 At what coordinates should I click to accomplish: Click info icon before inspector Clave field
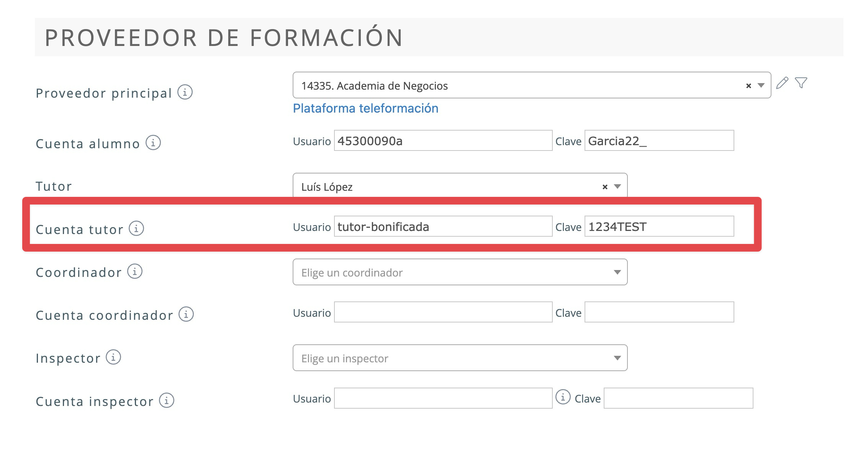pos(563,397)
